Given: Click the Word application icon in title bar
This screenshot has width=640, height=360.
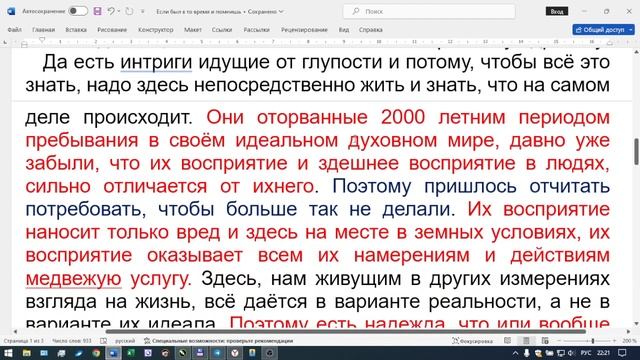Looking at the screenshot, I should pos(11,11).
